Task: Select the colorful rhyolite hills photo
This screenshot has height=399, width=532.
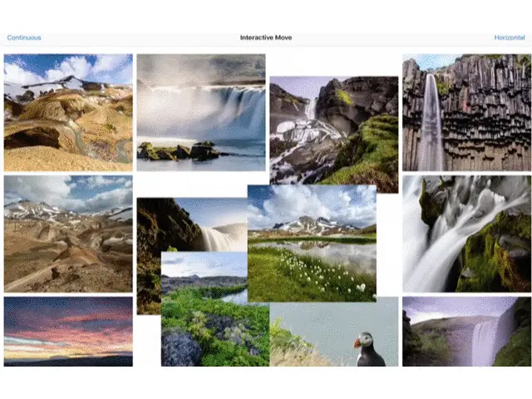Action: [x=68, y=112]
